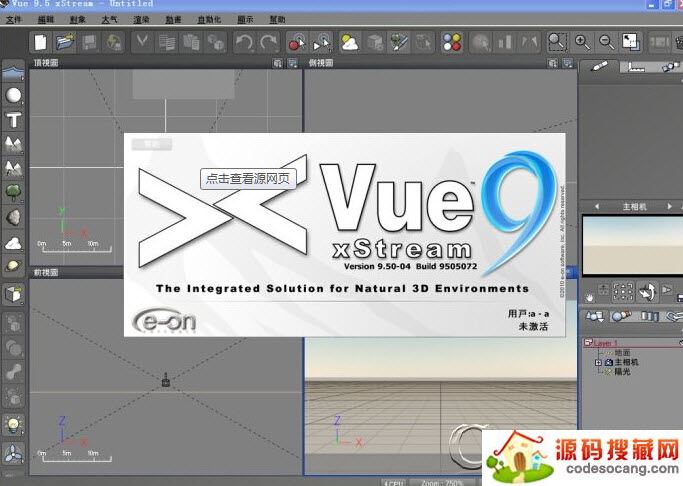Expand the 主相机 tree node
The width and height of the screenshot is (683, 486).
tap(598, 361)
